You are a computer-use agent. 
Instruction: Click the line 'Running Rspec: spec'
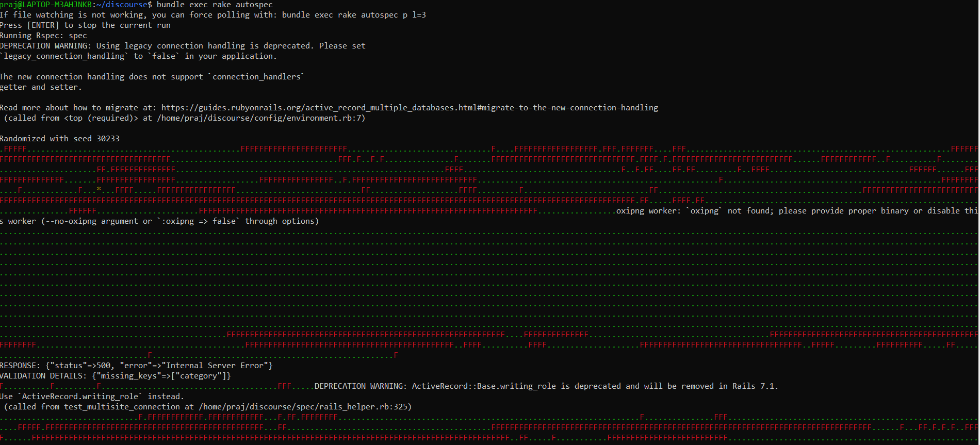43,36
